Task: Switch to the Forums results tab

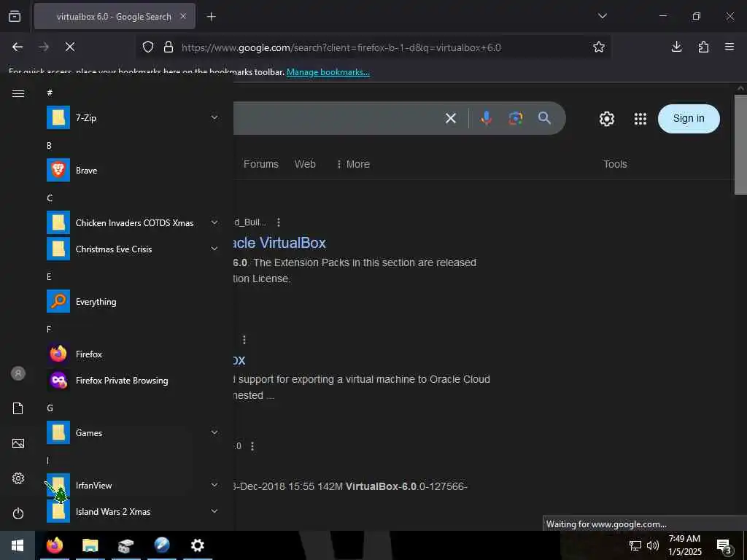Action: point(261,164)
